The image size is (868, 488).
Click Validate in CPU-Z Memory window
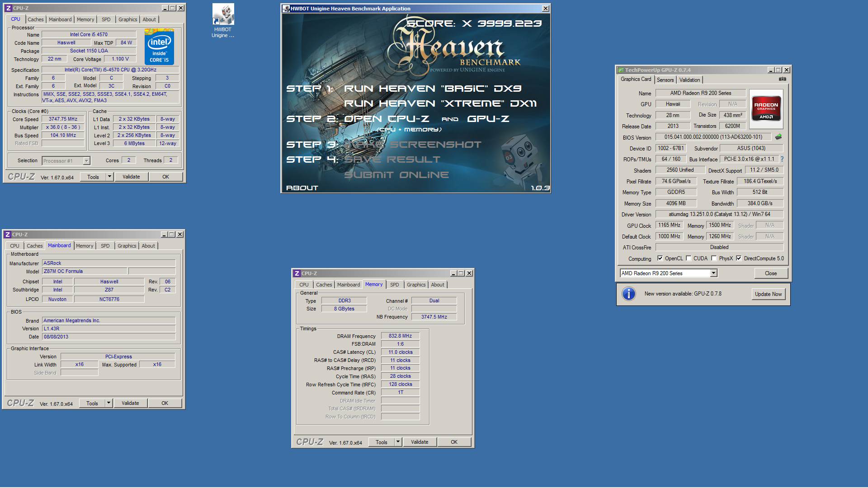tap(420, 442)
